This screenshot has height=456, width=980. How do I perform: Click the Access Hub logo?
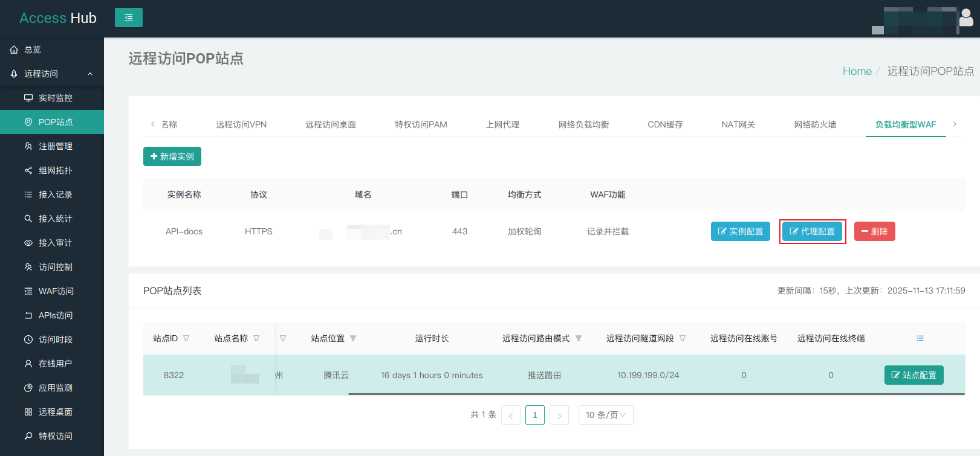click(x=58, y=18)
